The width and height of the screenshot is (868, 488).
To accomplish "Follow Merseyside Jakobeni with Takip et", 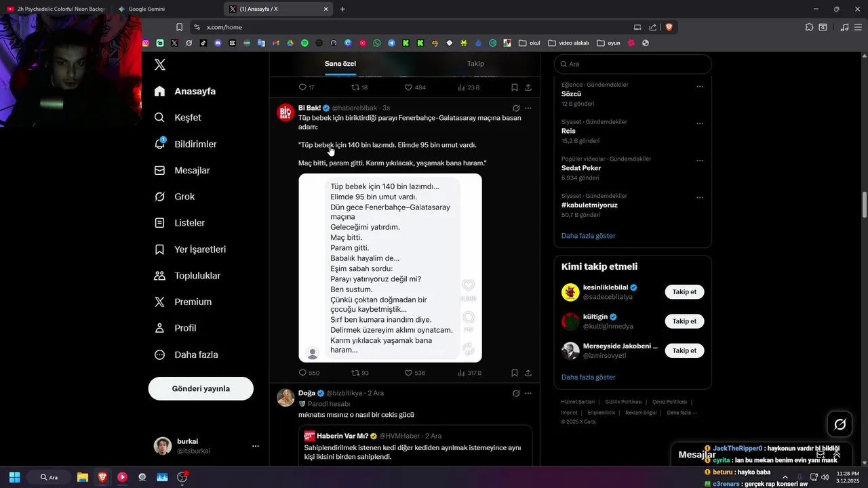I will click(684, 350).
